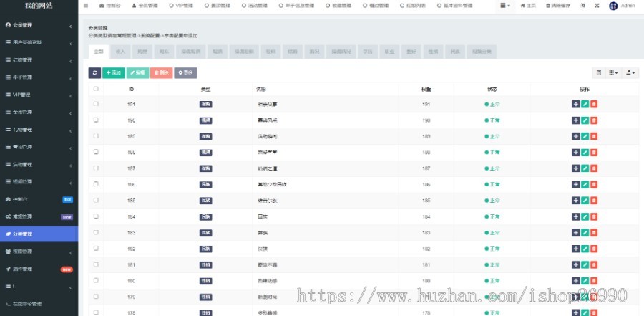Check the checkbox for row 180
The width and height of the screenshot is (644, 316).
pyautogui.click(x=96, y=280)
